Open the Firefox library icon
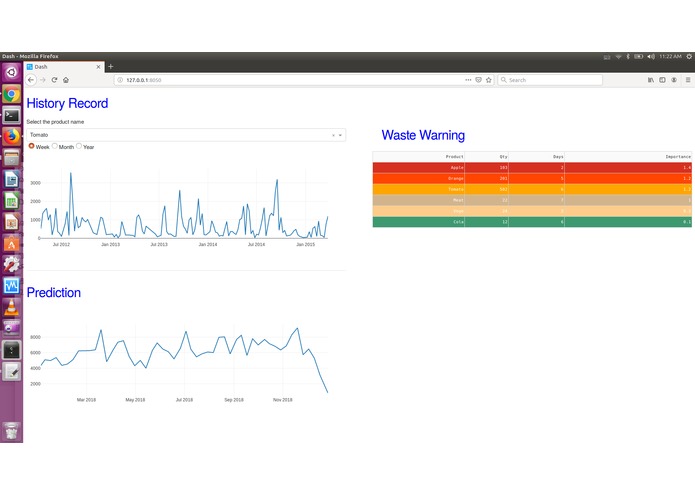Screen dimensions: 695x494 pyautogui.click(x=651, y=80)
